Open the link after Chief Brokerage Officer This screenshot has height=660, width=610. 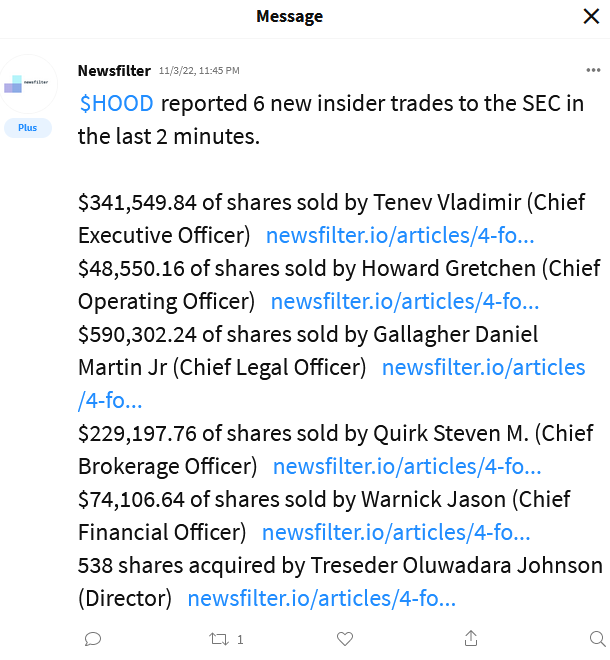pyautogui.click(x=407, y=466)
